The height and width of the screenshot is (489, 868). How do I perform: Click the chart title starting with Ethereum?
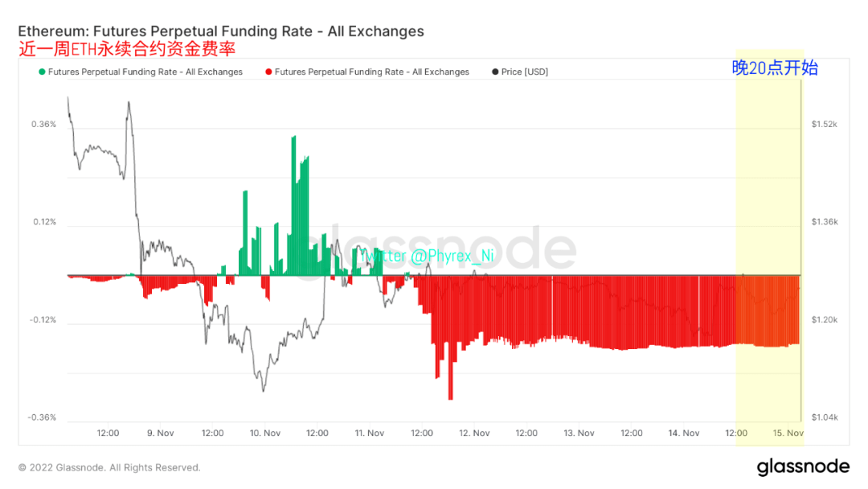point(221,31)
